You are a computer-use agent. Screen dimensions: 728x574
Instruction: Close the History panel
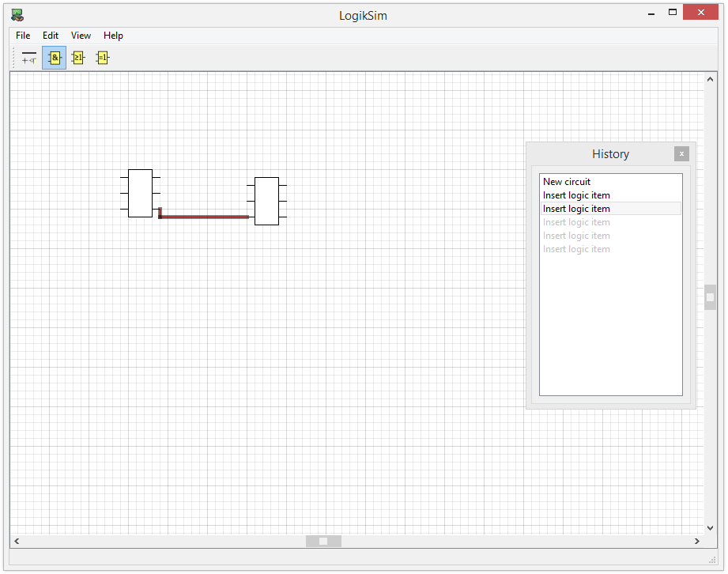coord(681,154)
